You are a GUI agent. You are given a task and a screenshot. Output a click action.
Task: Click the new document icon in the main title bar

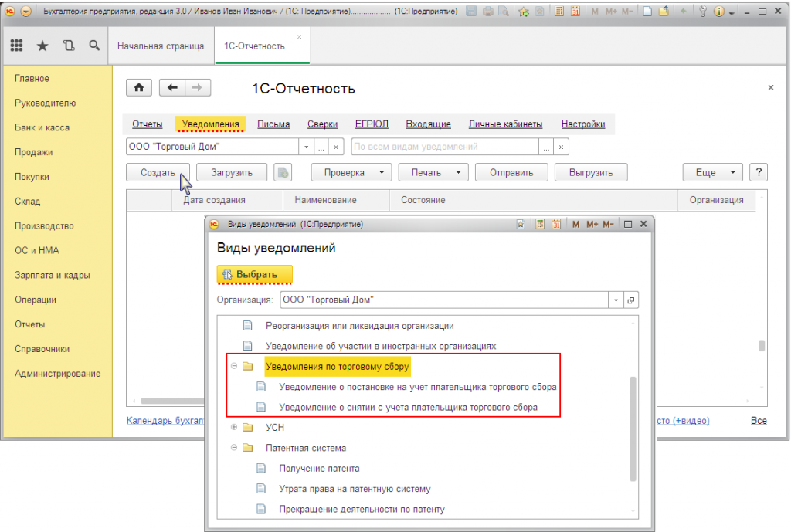click(647, 11)
